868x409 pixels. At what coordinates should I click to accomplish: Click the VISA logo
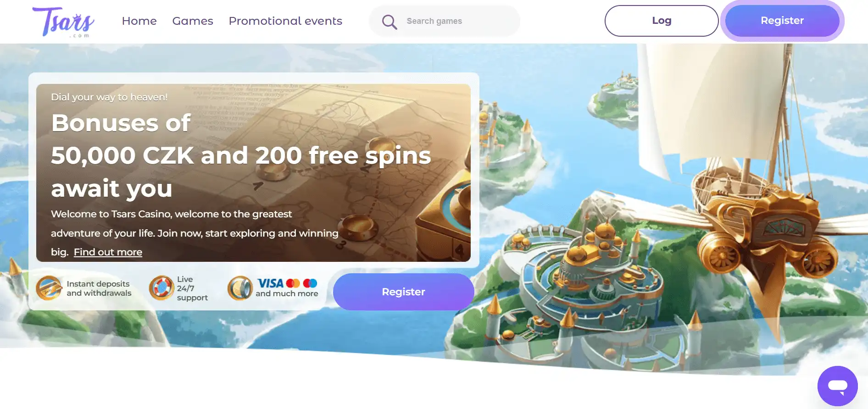270,283
